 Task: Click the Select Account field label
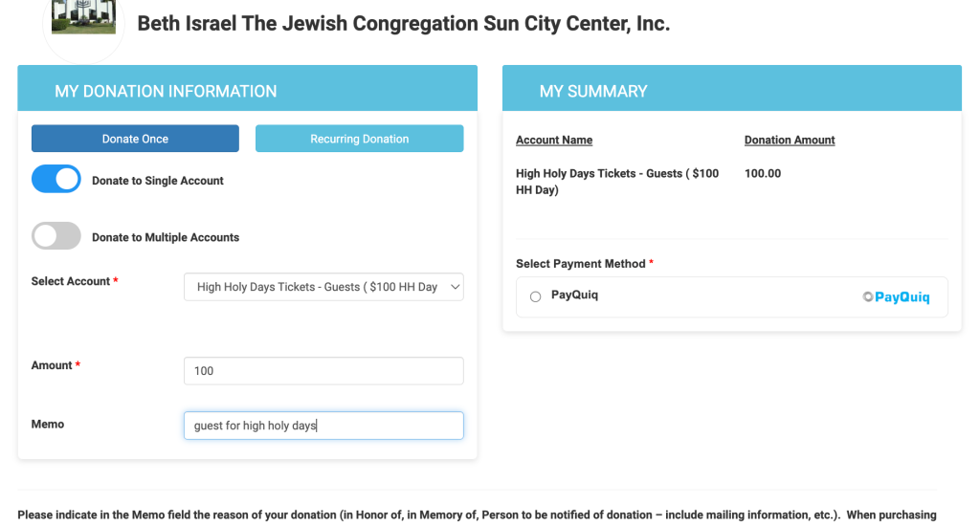pyautogui.click(x=71, y=282)
